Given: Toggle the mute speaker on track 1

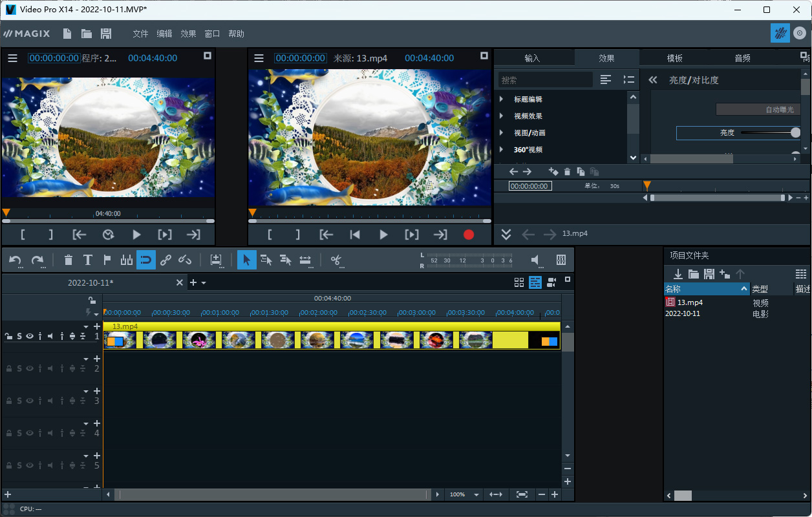Looking at the screenshot, I should [50, 336].
